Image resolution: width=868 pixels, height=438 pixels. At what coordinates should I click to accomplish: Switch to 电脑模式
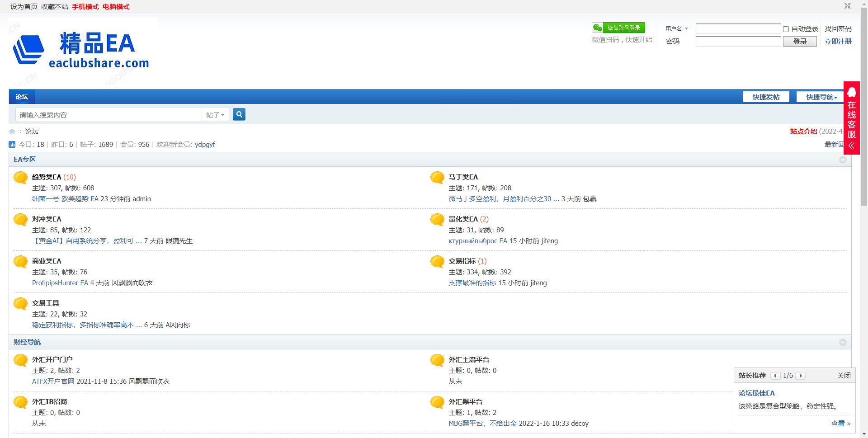coord(116,7)
